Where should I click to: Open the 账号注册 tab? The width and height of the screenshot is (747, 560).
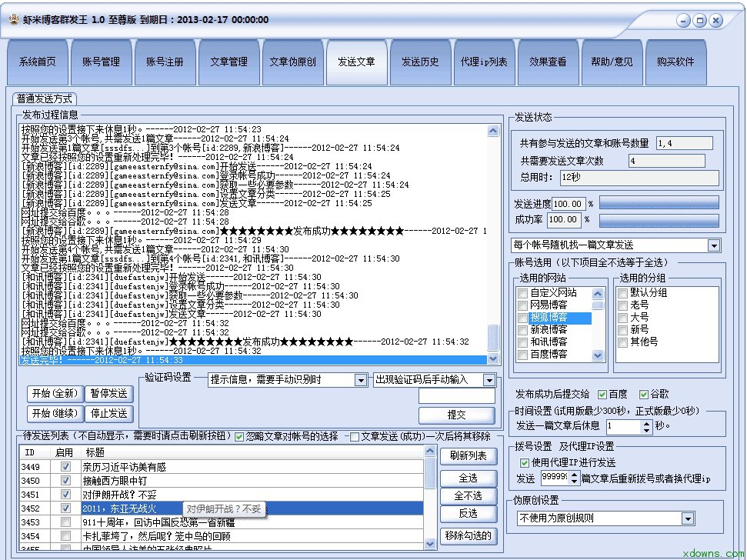(x=165, y=62)
